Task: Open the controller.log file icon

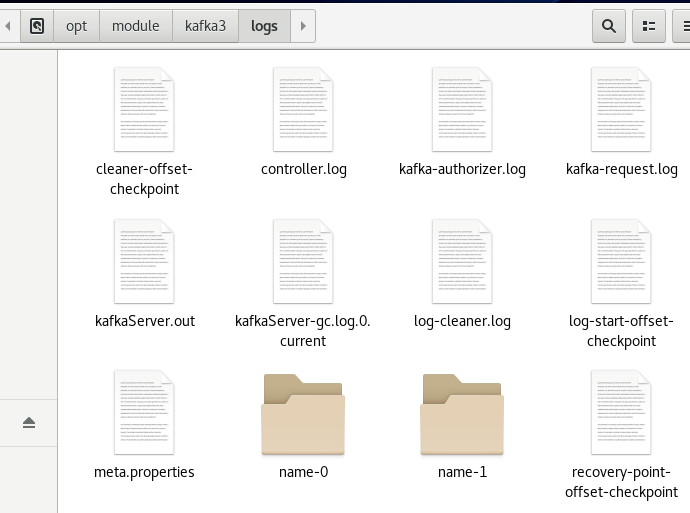Action: [x=303, y=110]
